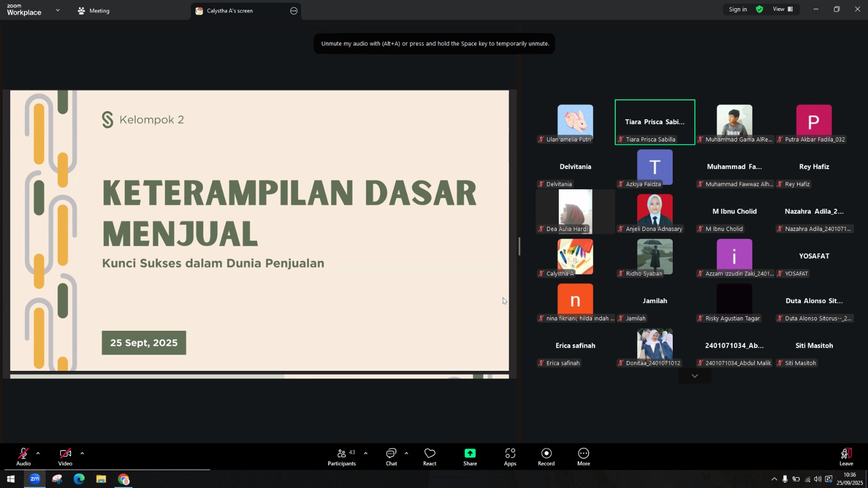Viewport: 868px width, 488px height.
Task: Click the divider handle between screen and gallery
Action: (x=519, y=246)
